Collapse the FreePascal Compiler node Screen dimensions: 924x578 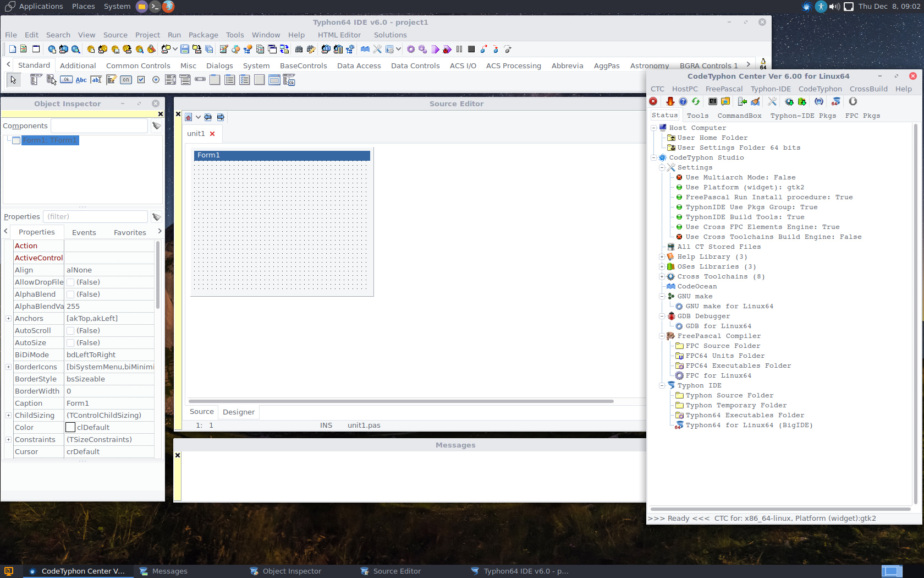[x=662, y=336]
